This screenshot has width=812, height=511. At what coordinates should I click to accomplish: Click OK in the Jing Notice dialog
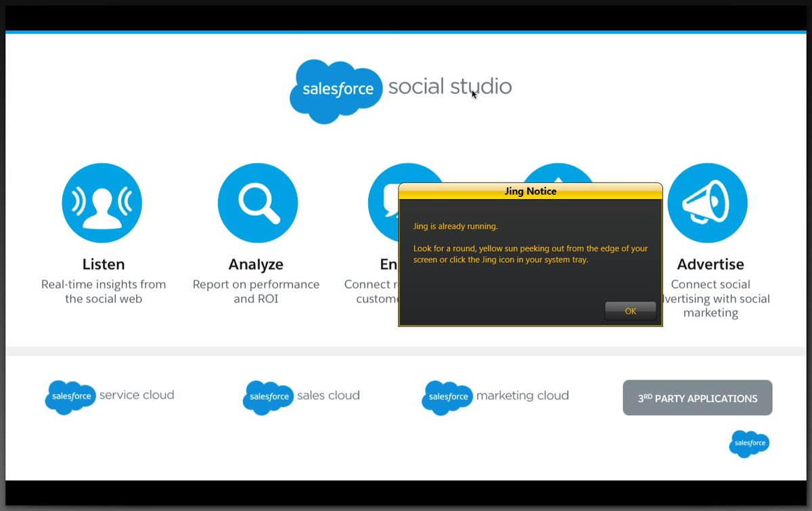pyautogui.click(x=631, y=311)
